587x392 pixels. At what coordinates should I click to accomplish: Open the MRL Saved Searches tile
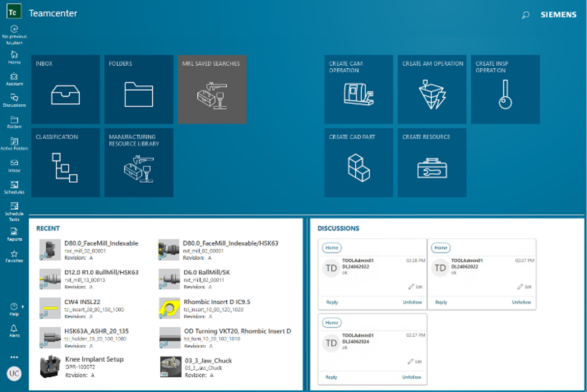pyautogui.click(x=212, y=89)
